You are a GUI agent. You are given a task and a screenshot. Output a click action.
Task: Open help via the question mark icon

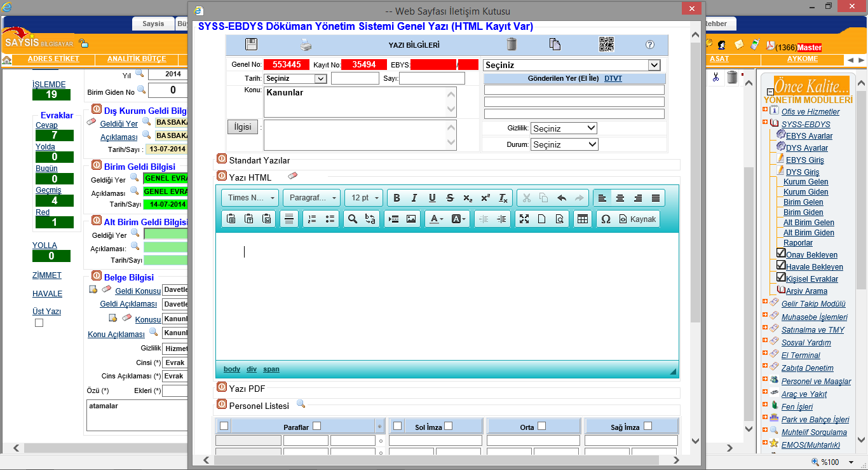click(649, 45)
